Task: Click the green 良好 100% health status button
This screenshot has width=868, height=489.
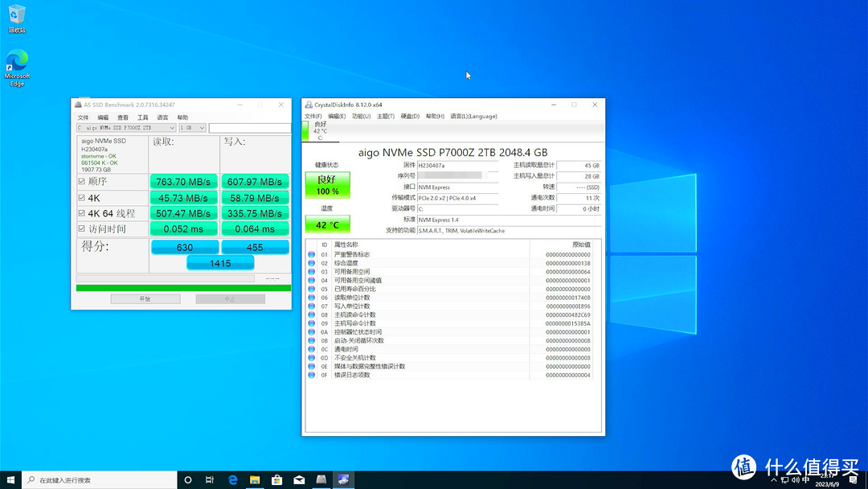Action: 327,186
